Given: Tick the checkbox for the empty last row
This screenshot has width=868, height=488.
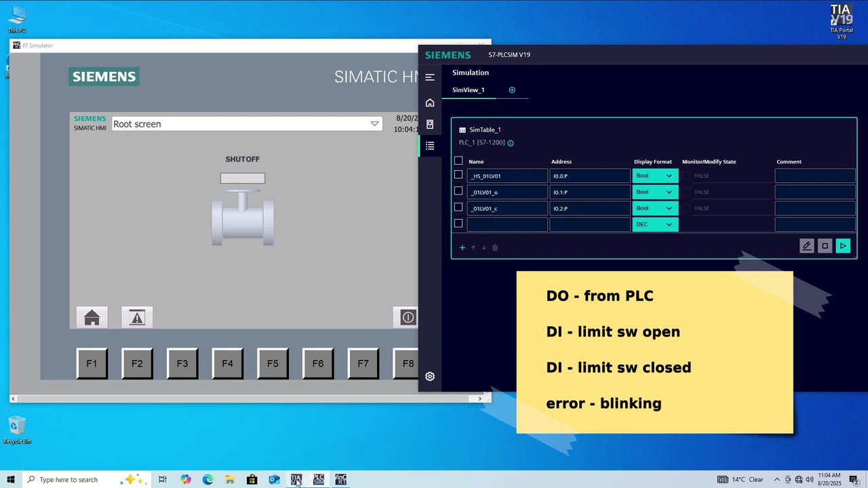Looking at the screenshot, I should point(458,224).
